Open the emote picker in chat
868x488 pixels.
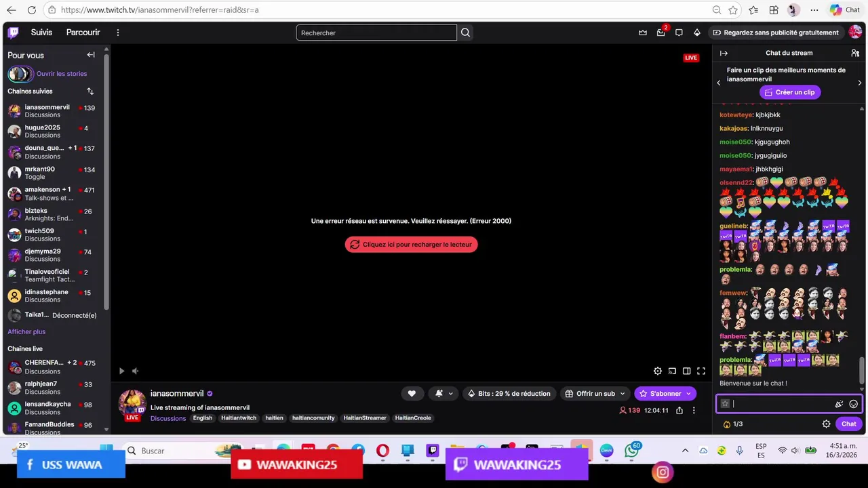(854, 404)
